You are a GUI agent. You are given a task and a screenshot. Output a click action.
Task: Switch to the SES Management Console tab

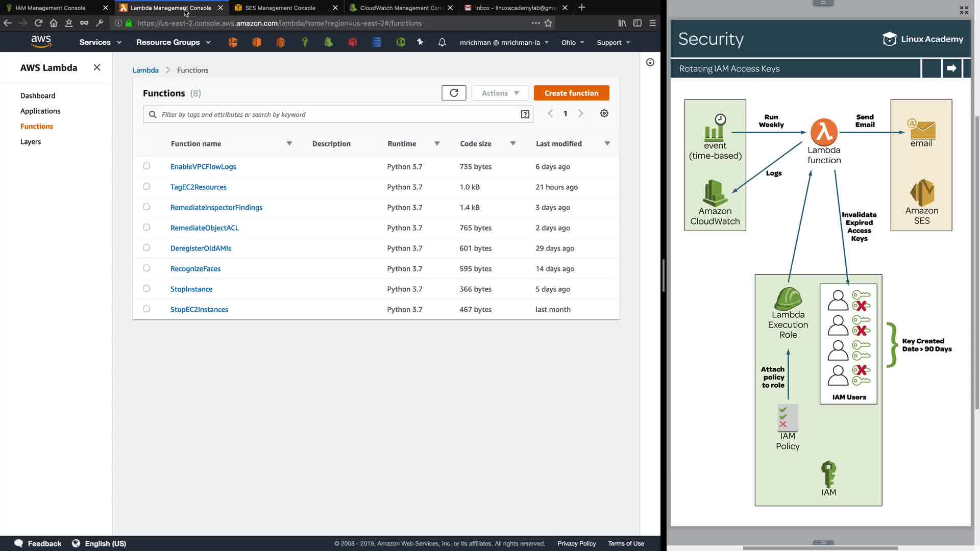click(280, 8)
